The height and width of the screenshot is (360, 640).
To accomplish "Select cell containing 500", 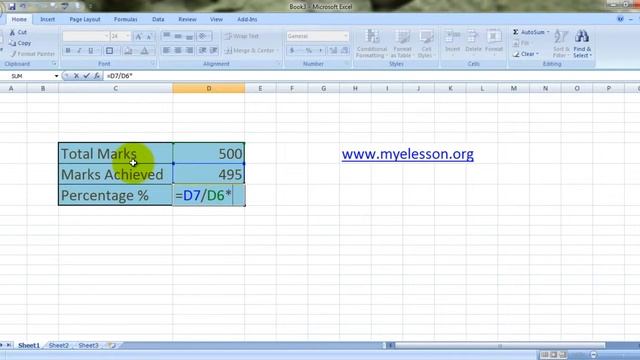I will [209, 153].
